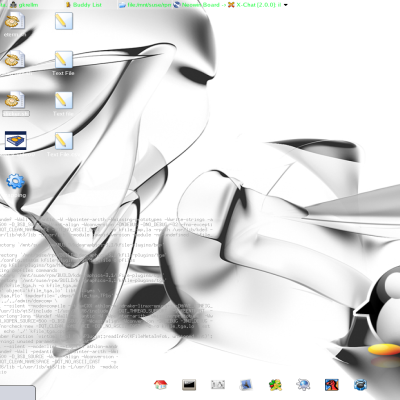This screenshot has height=400, width=400.
Task: Open the third launcher icon beside the terminal
Action: point(218,385)
